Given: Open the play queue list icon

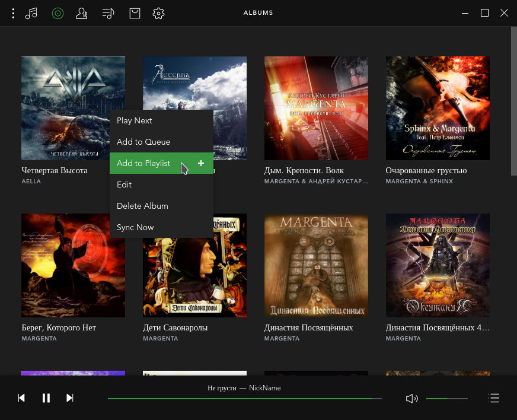Looking at the screenshot, I should coord(494,398).
